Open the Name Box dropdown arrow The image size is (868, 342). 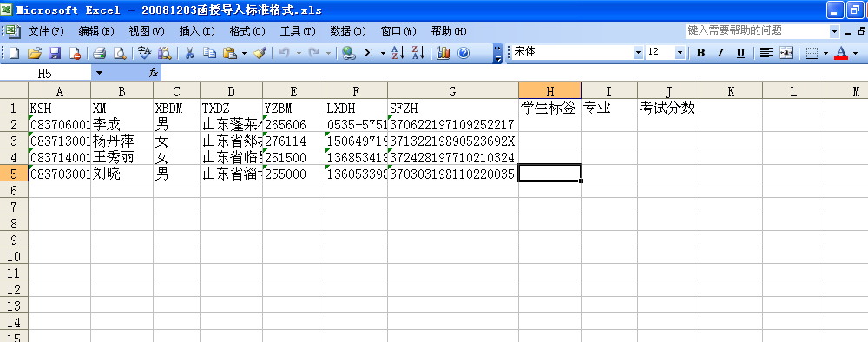point(99,73)
